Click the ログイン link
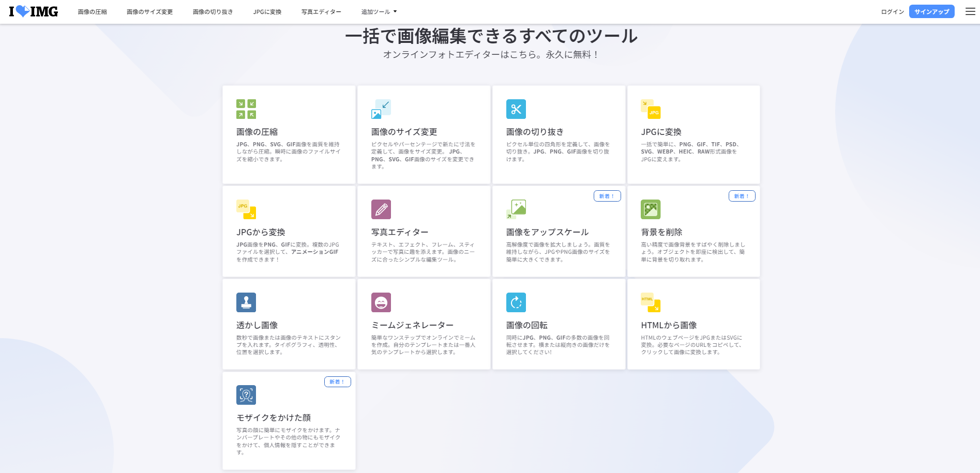980x473 pixels. point(892,12)
